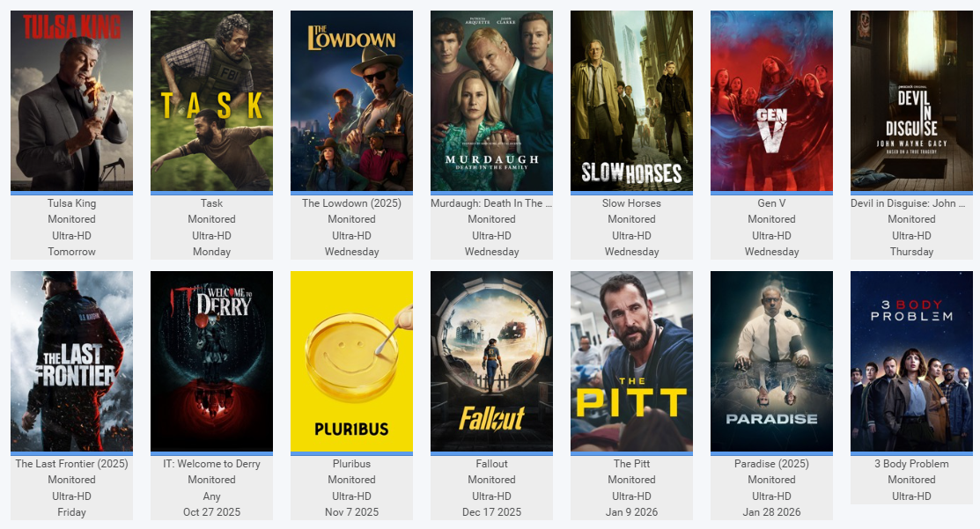
Task: Click The Last Frontier poster
Action: tap(72, 361)
